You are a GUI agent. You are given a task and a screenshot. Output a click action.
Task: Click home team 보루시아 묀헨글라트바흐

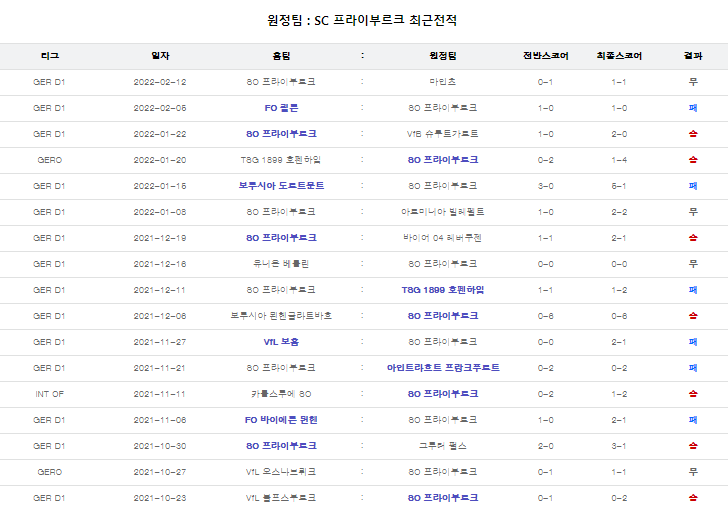(x=281, y=316)
